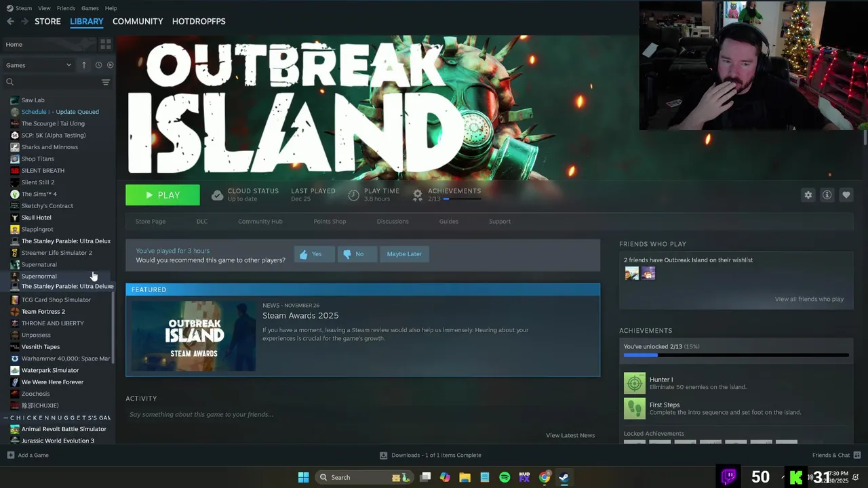
Task: Click Add a Game plus icon
Action: pyautogui.click(x=10, y=455)
